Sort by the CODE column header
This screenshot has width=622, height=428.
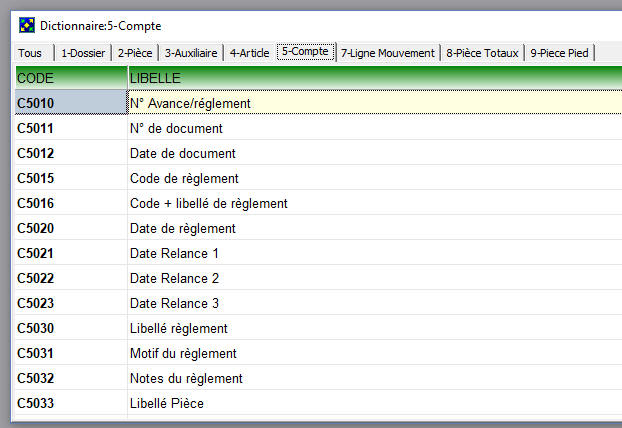(70, 77)
